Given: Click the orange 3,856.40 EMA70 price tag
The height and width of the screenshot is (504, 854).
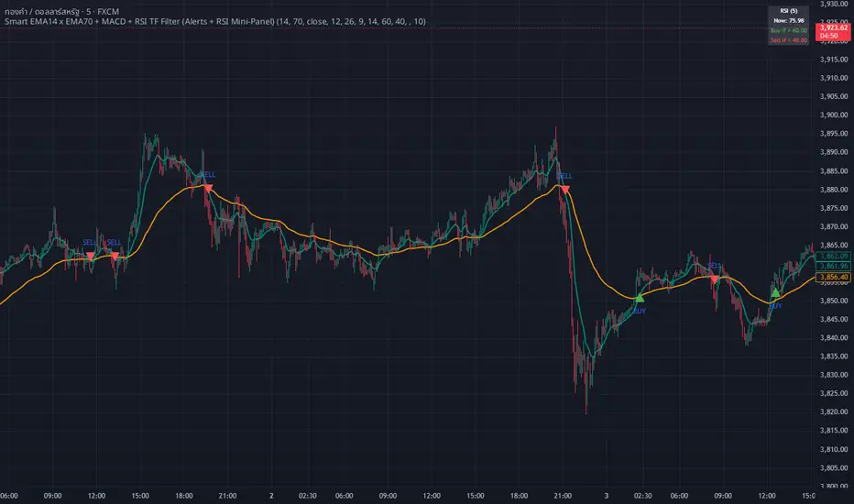Looking at the screenshot, I should click(x=833, y=277).
